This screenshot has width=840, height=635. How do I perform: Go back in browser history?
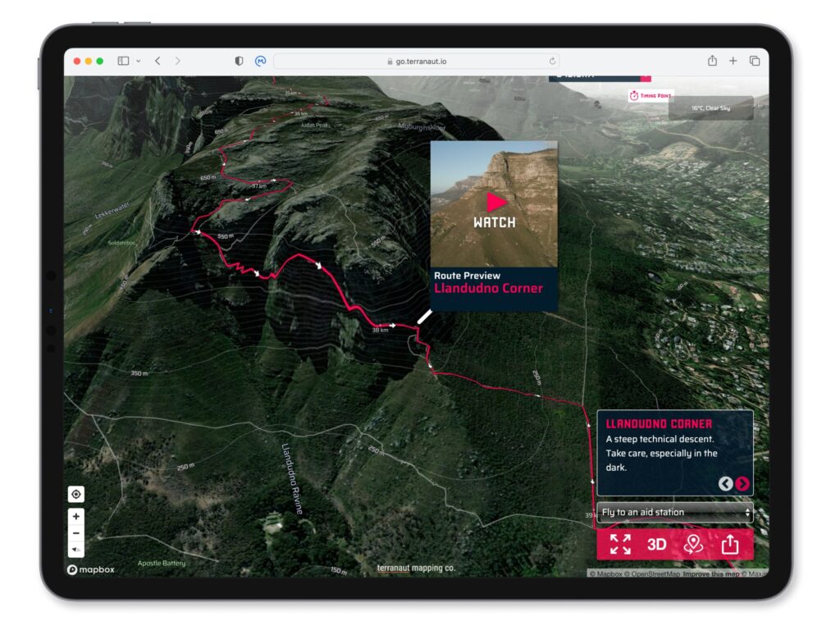pyautogui.click(x=157, y=61)
